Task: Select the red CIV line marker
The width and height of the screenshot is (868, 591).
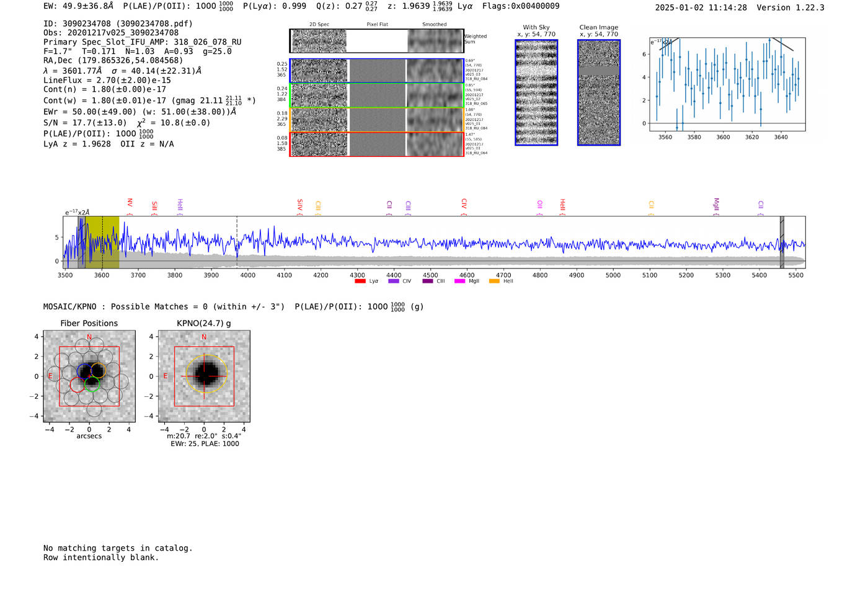Action: tap(464, 204)
